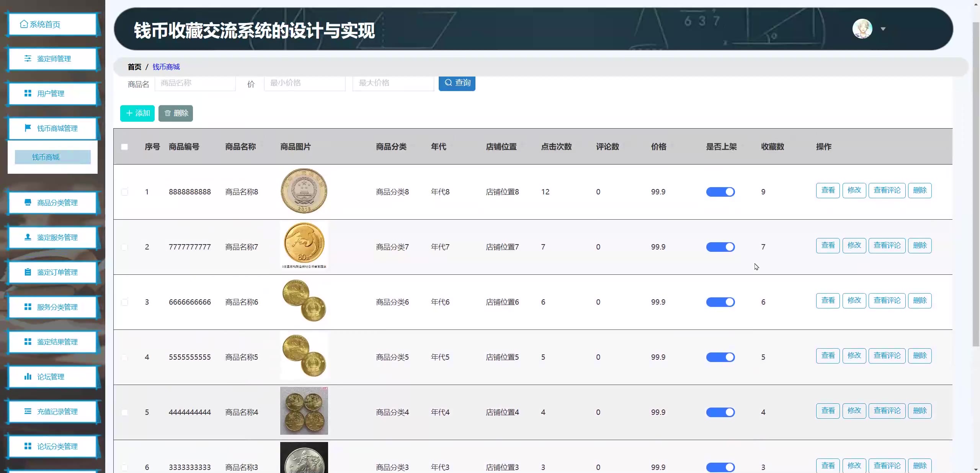This screenshot has width=980, height=473.
Task: Click the 最小价格 input field
Action: tap(304, 83)
